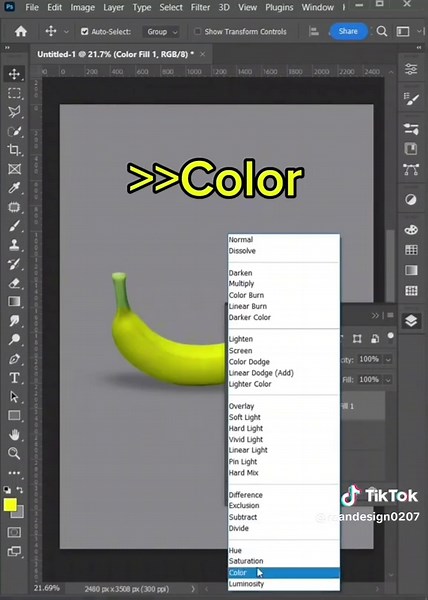Open the layers panel menu icon
The image size is (428, 600).
click(390, 315)
